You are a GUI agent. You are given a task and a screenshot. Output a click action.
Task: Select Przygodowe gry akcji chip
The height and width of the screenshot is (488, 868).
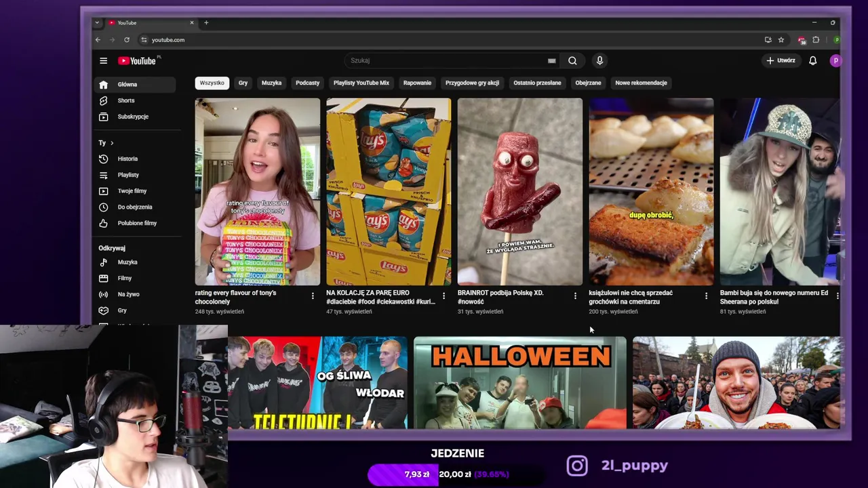click(472, 83)
